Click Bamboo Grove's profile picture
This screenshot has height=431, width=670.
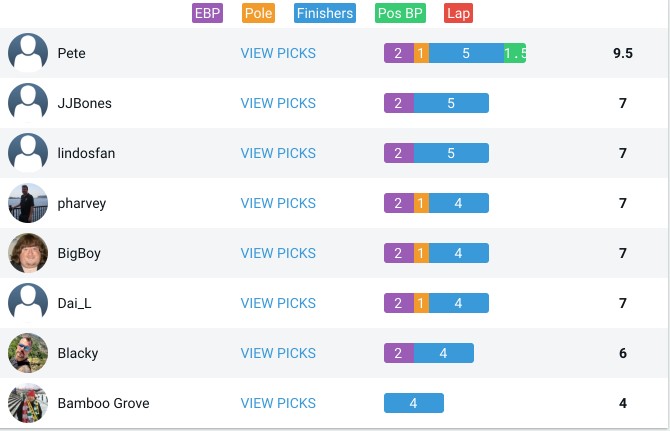click(28, 403)
